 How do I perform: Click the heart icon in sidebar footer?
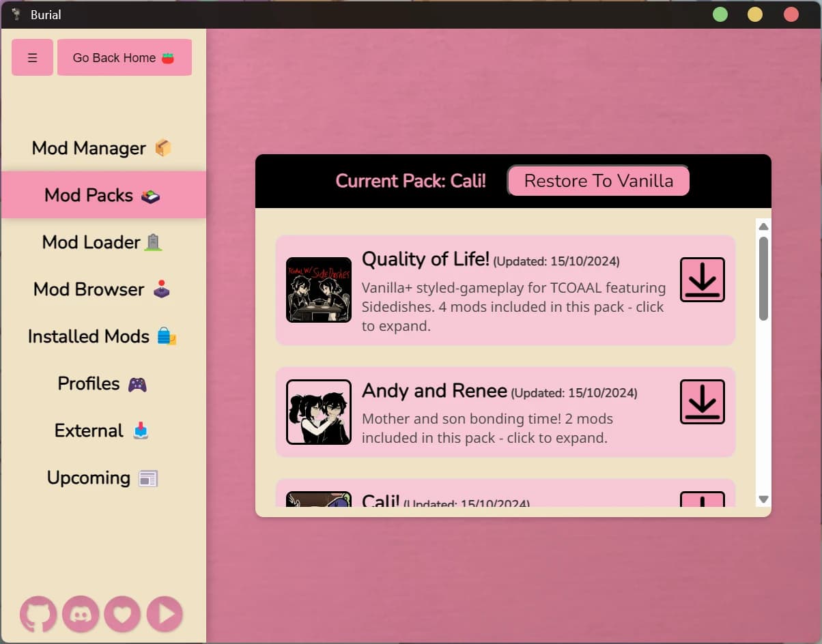[122, 614]
